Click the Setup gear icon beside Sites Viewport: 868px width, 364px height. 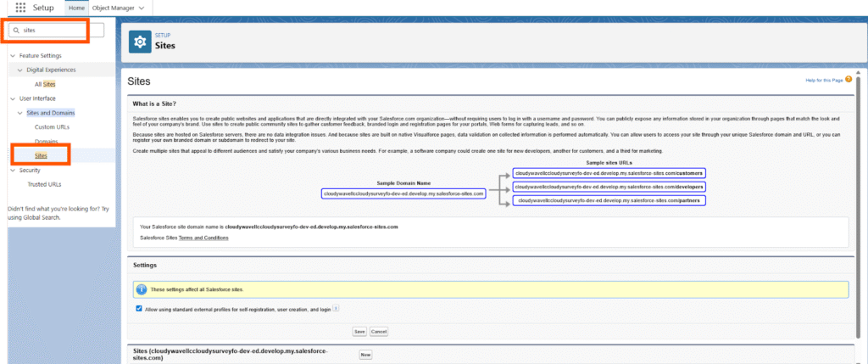coord(140,41)
